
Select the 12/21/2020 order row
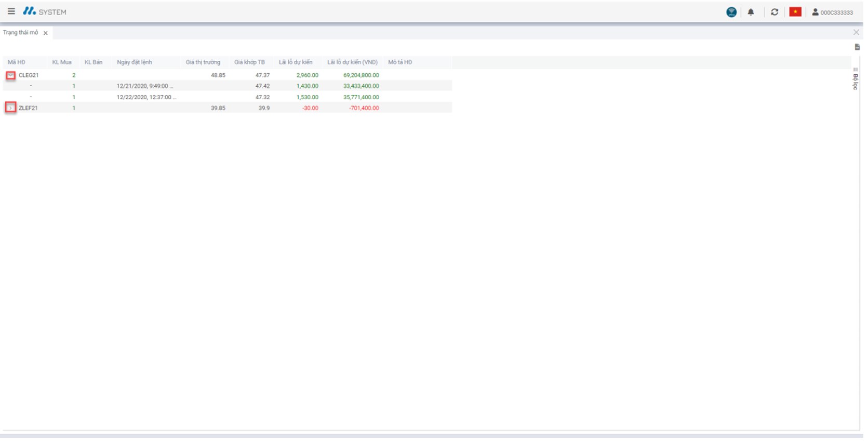point(145,87)
